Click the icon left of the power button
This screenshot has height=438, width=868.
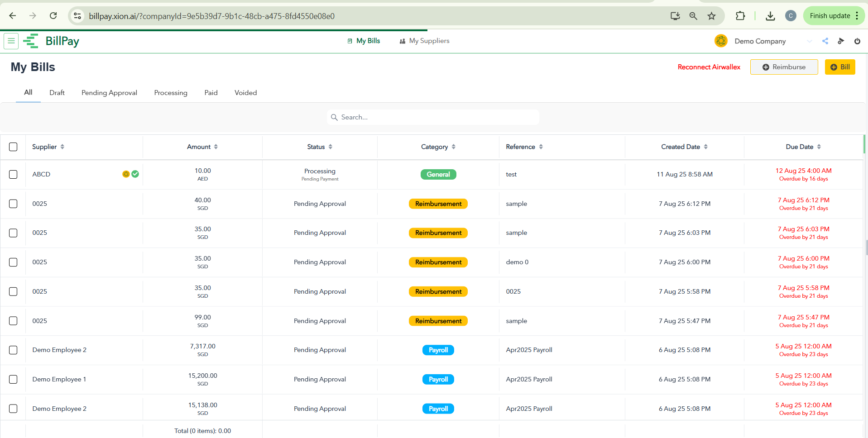(x=841, y=41)
